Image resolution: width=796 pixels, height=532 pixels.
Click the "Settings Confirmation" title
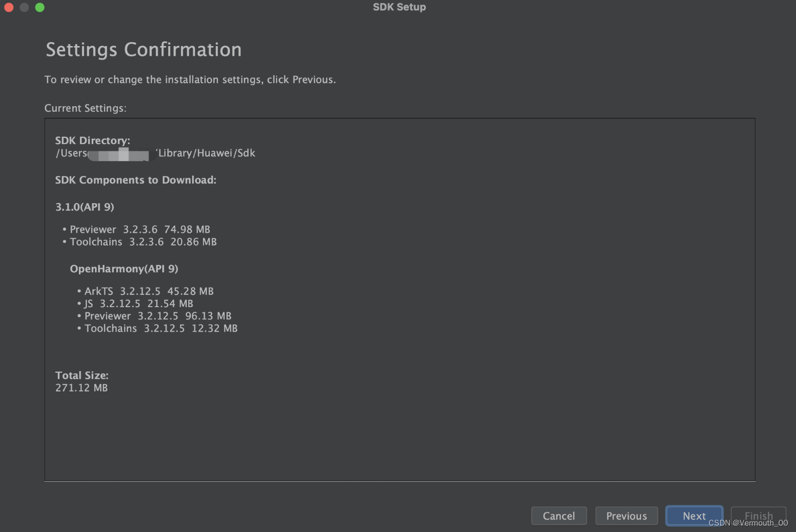[x=144, y=49]
